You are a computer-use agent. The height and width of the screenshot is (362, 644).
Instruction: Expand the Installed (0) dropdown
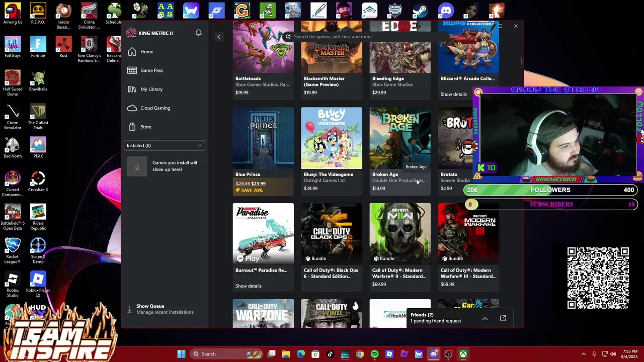point(165,145)
